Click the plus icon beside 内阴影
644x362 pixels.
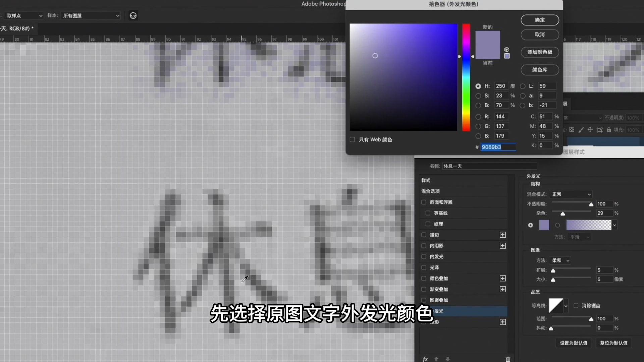click(x=502, y=246)
